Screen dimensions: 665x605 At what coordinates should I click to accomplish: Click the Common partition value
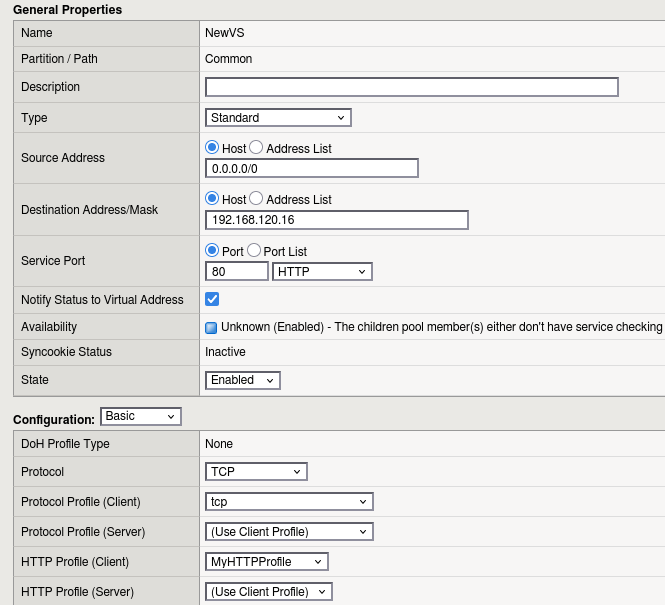pos(229,59)
